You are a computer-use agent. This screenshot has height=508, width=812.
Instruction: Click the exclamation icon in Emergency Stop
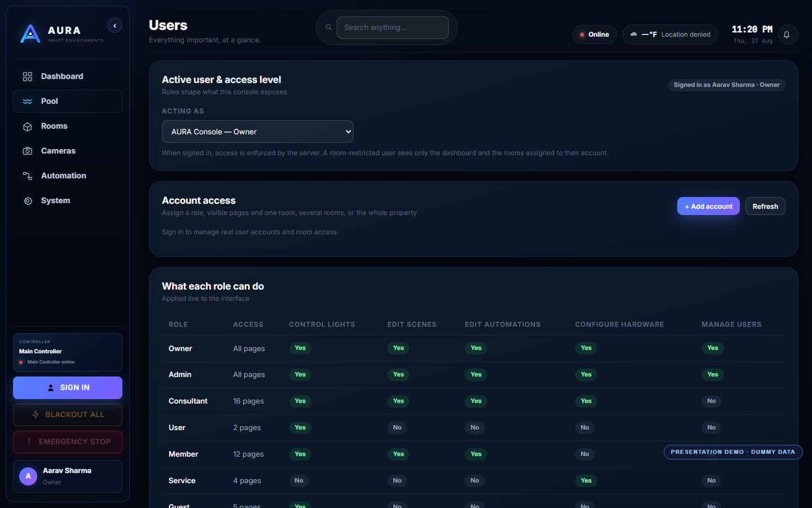[x=29, y=441]
